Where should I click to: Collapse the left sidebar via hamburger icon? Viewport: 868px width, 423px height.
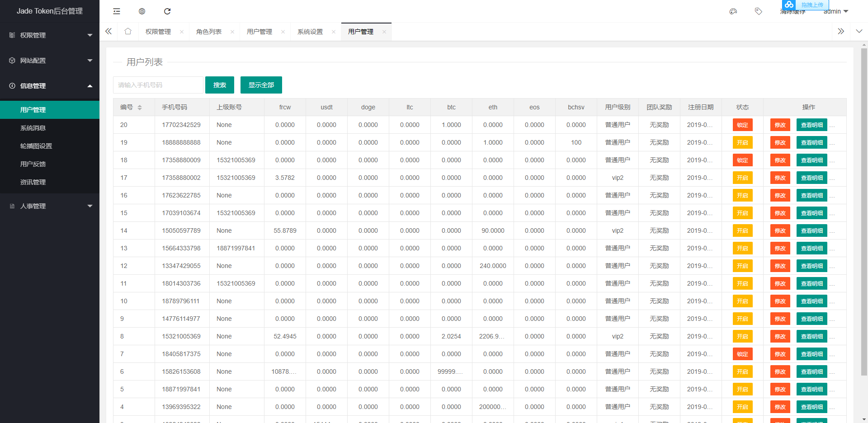tap(116, 11)
